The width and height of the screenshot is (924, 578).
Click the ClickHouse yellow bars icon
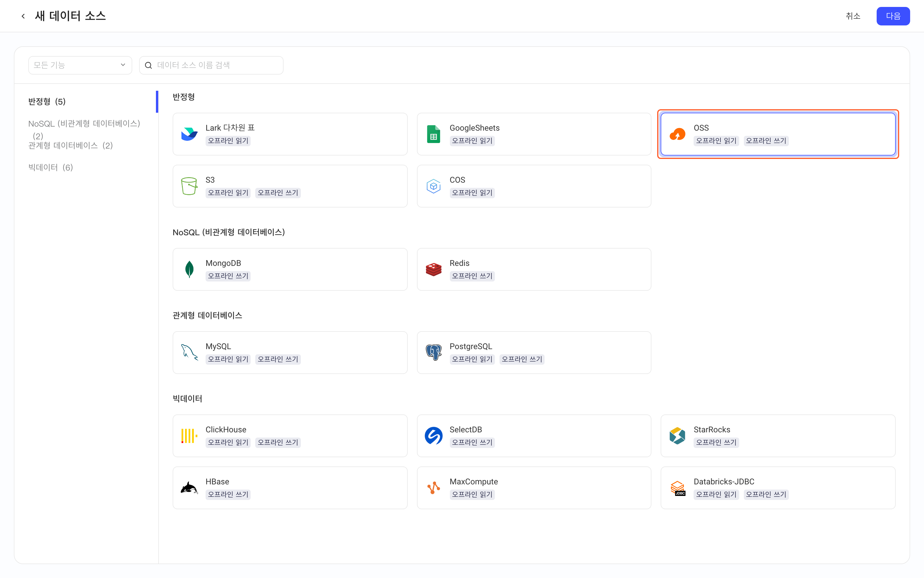189,436
